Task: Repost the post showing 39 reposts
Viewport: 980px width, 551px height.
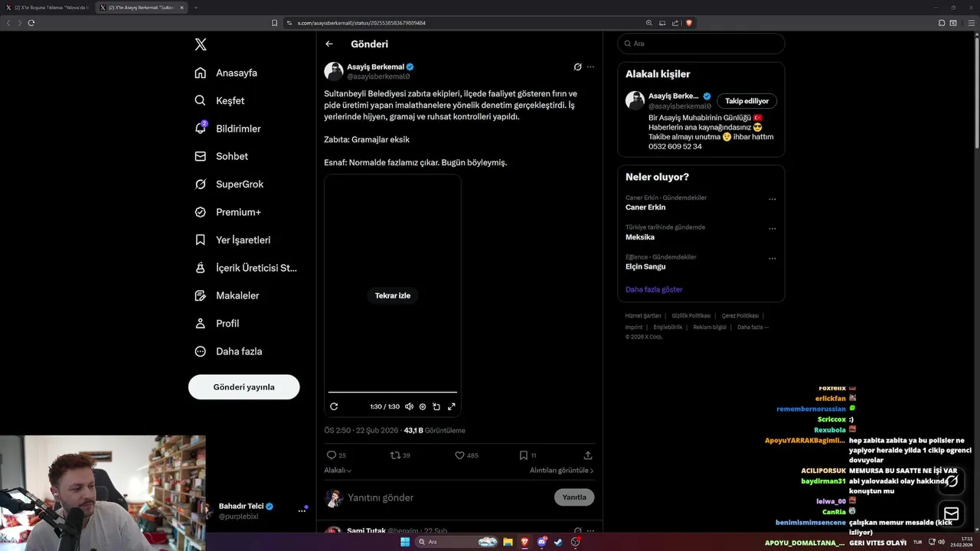Action: click(x=400, y=455)
